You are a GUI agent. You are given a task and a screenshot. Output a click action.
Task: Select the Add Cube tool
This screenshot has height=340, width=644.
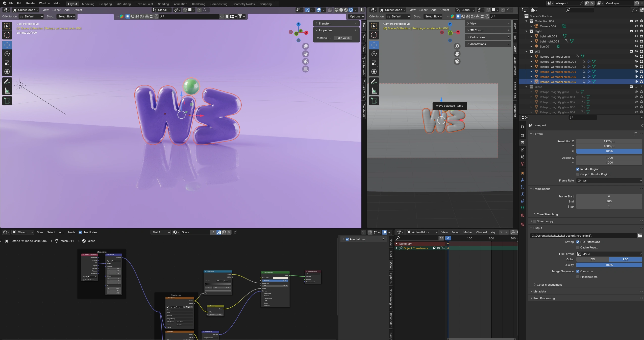point(7,101)
